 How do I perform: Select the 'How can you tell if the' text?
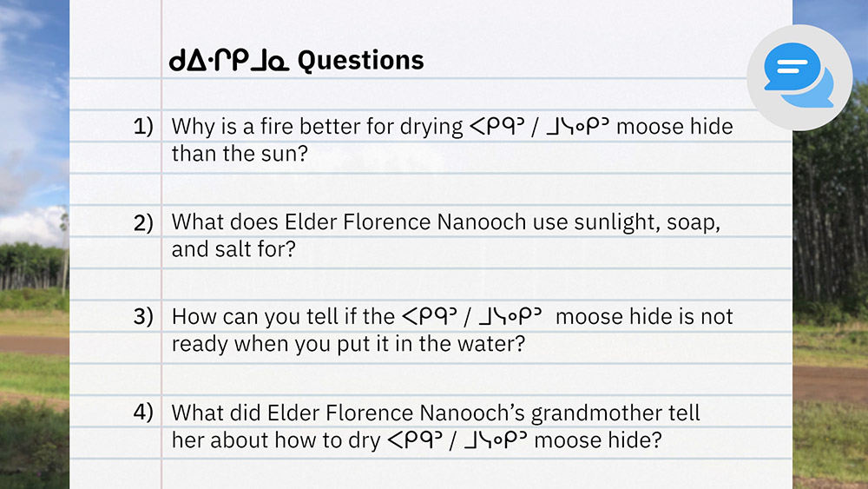(x=283, y=316)
